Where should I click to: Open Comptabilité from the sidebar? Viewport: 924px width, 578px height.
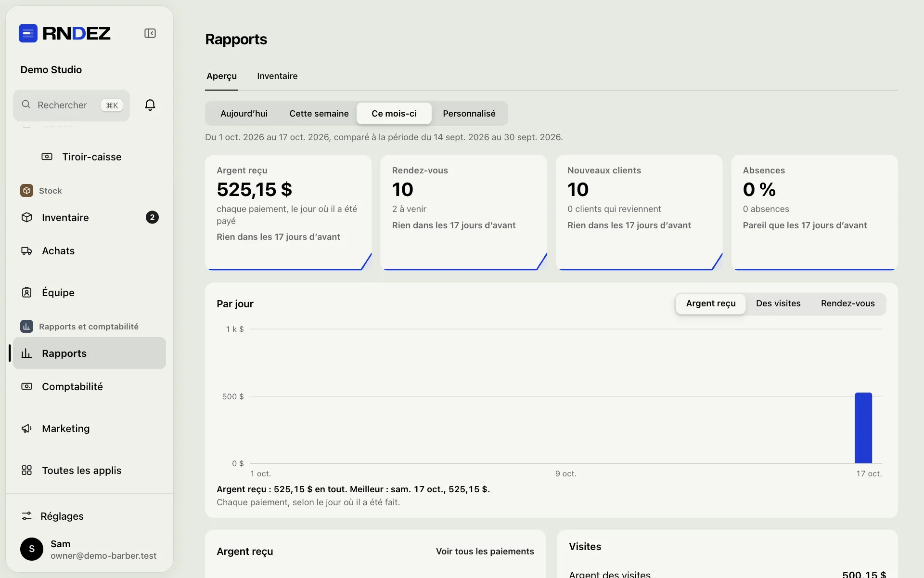click(x=90, y=386)
